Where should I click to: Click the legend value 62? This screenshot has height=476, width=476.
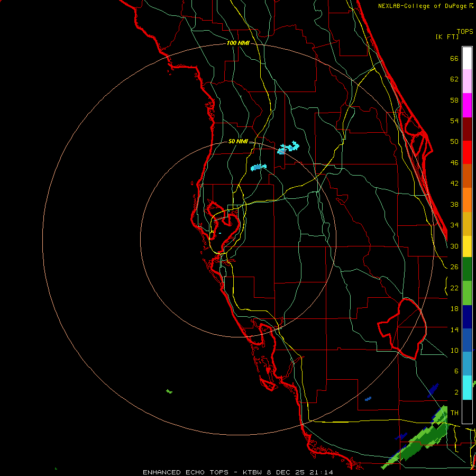[x=454, y=79]
